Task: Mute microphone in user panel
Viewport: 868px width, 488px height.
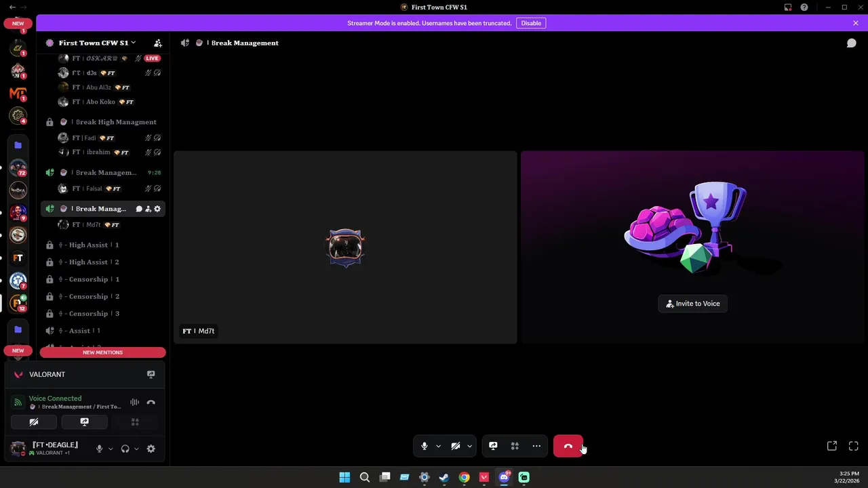Action: tap(99, 449)
